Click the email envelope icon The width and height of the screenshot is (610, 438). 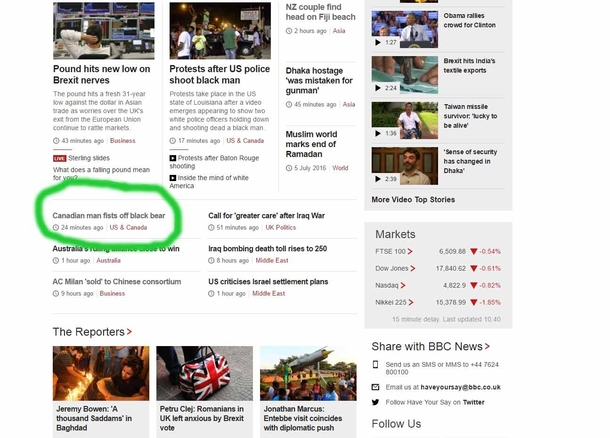click(375, 387)
